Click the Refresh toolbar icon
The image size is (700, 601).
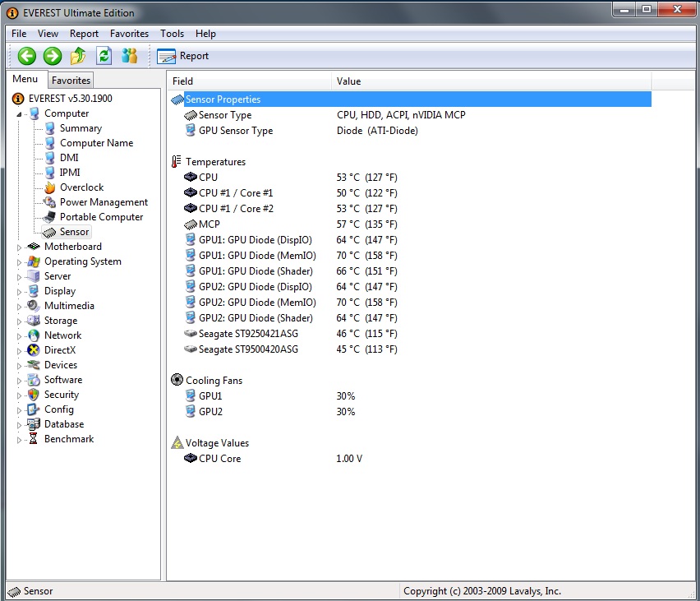104,56
